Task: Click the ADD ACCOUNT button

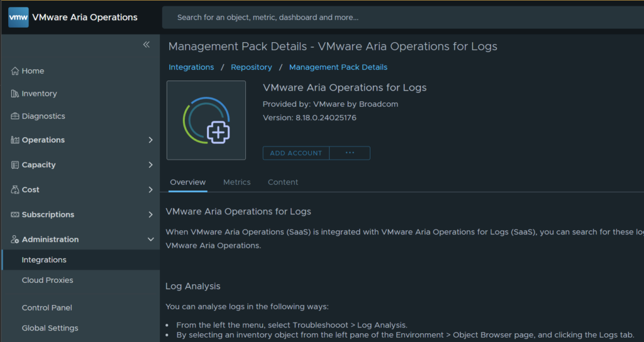Action: point(296,153)
